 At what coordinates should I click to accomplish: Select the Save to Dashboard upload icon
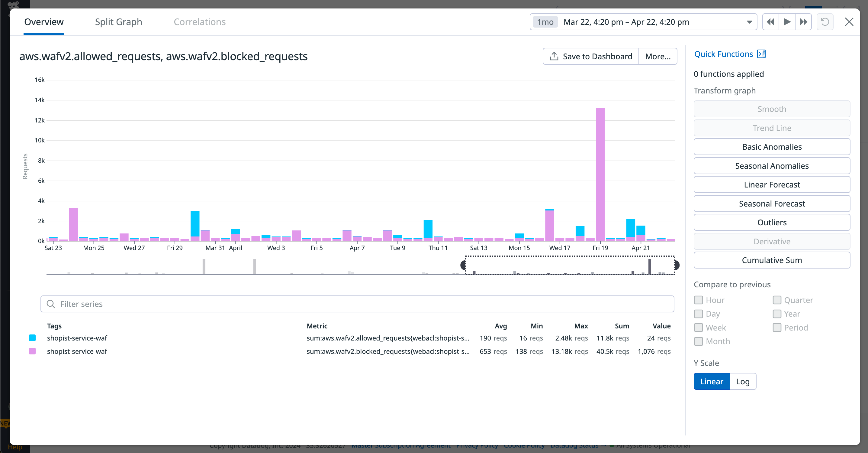[x=554, y=56]
